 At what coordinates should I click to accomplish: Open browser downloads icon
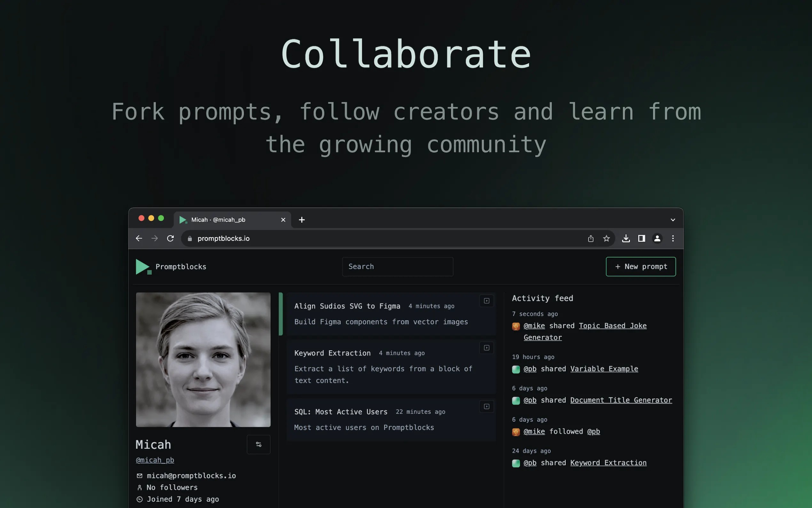[x=626, y=239]
